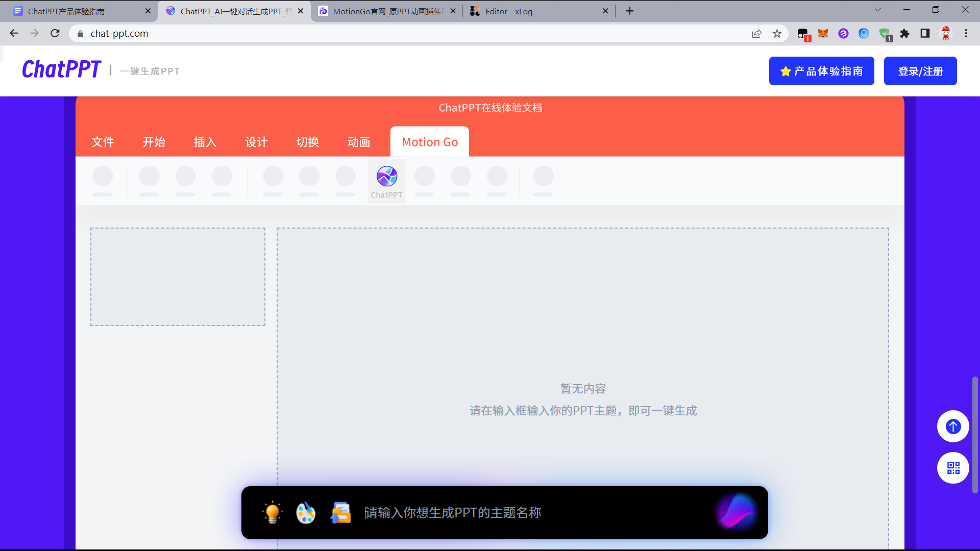Click the 登录/注册 button

point(920,71)
